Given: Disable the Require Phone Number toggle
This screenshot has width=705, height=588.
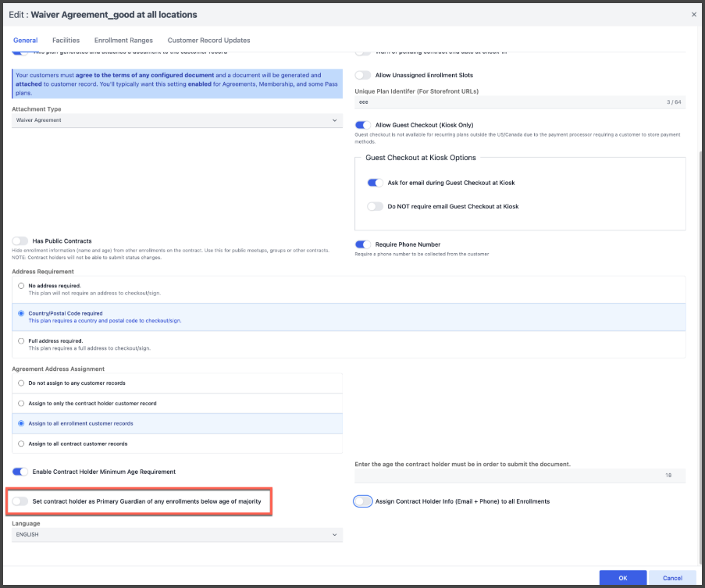Looking at the screenshot, I should [x=362, y=244].
